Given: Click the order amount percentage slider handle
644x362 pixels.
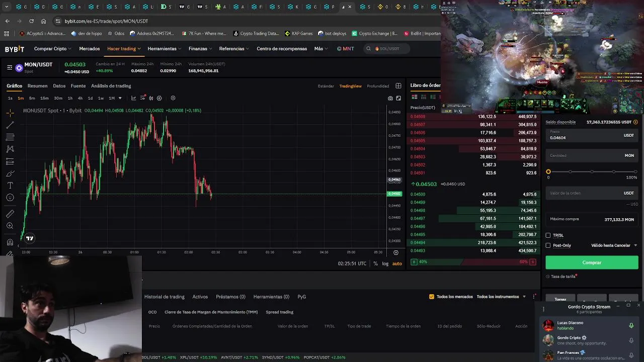Looking at the screenshot, I should pos(548,172).
